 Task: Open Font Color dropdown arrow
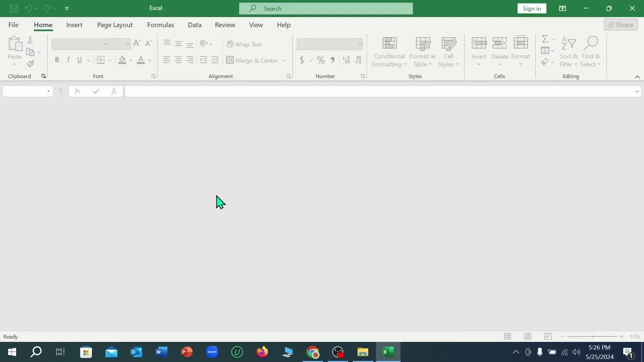[149, 60]
